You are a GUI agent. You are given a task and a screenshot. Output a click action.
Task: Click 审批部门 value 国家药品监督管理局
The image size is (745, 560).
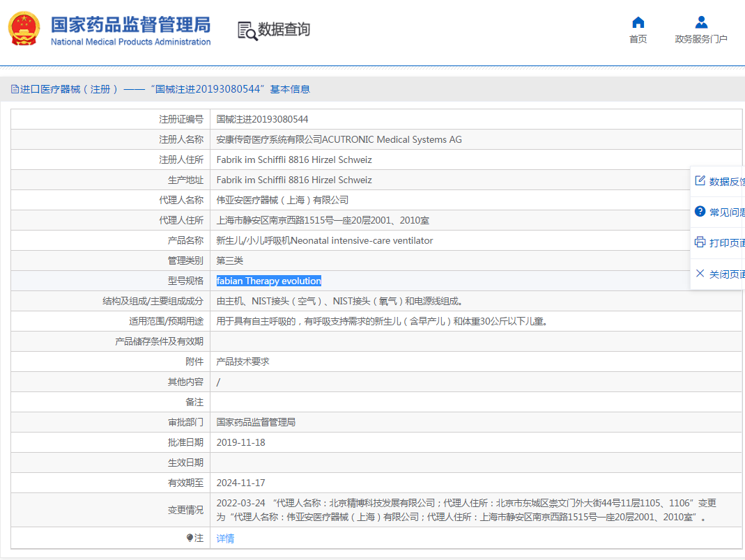256,422
